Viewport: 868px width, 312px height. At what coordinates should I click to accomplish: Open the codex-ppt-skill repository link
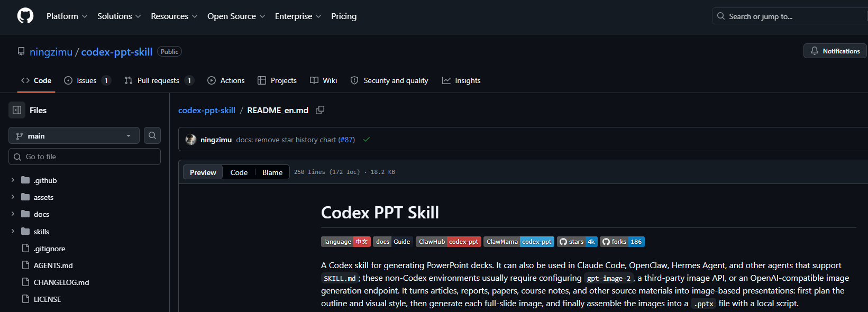[117, 52]
